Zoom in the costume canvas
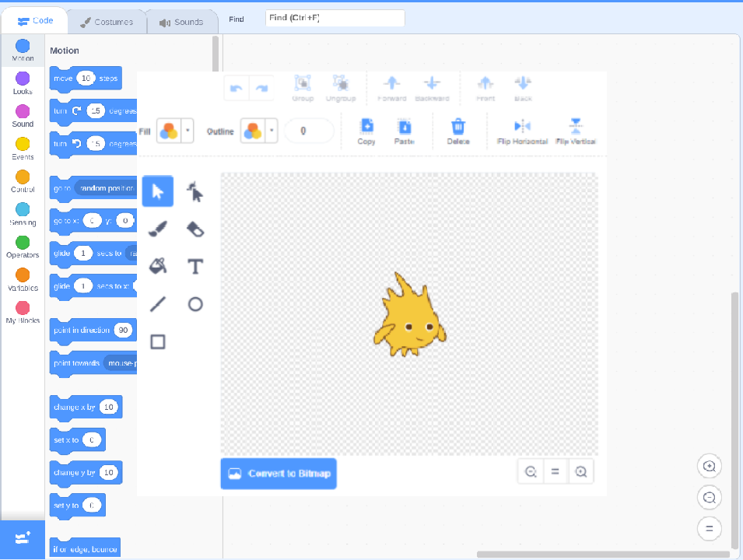Screen dimensions: 743x560 581,472
